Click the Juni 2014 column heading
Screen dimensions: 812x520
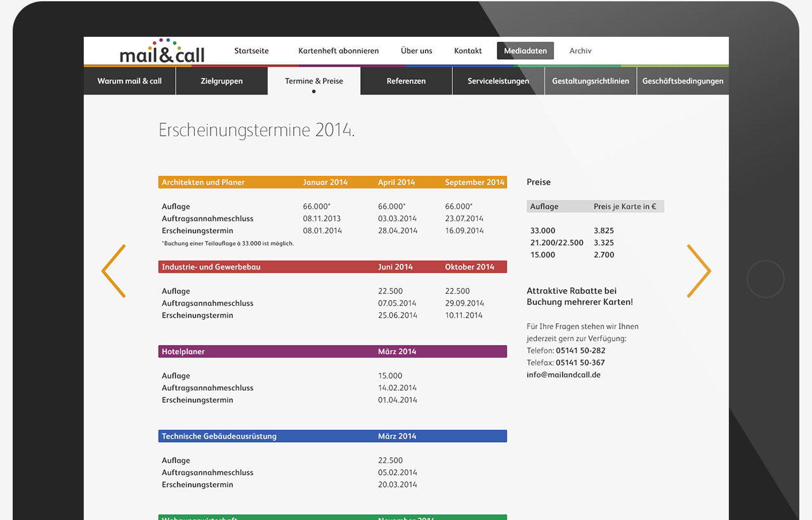coord(395,267)
